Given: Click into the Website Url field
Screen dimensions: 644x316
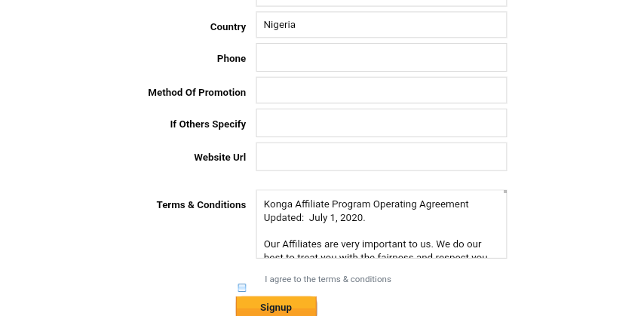Looking at the screenshot, I should coord(381,157).
